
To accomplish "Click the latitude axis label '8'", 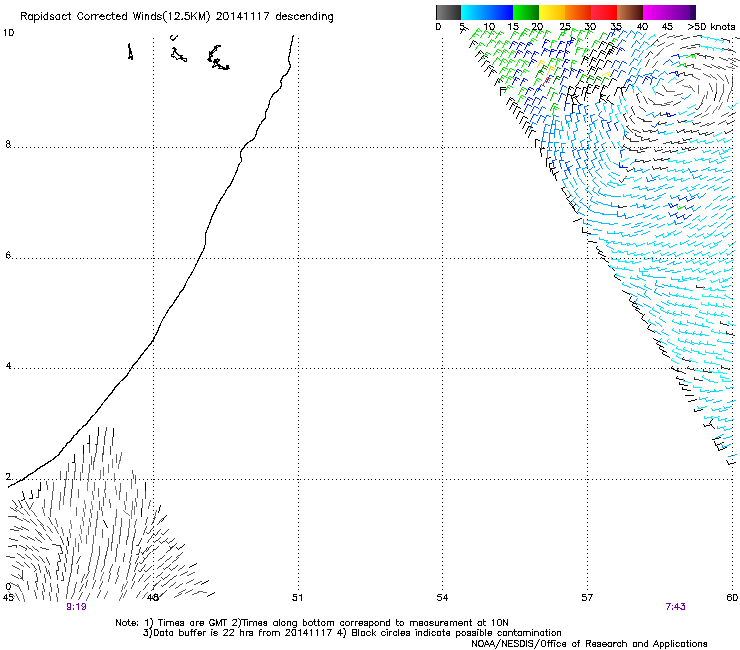I will (x=8, y=144).
